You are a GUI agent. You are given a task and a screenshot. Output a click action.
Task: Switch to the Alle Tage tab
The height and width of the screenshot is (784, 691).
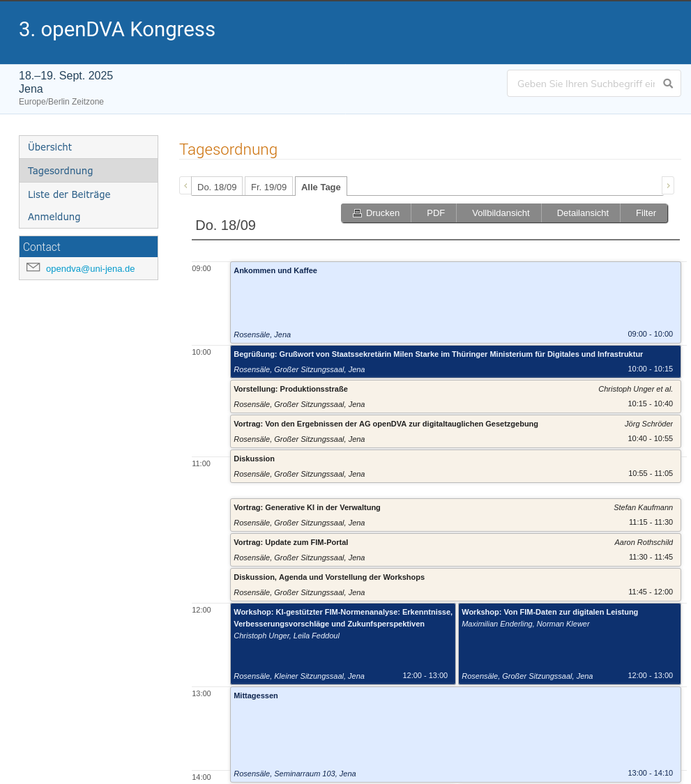[x=321, y=187]
